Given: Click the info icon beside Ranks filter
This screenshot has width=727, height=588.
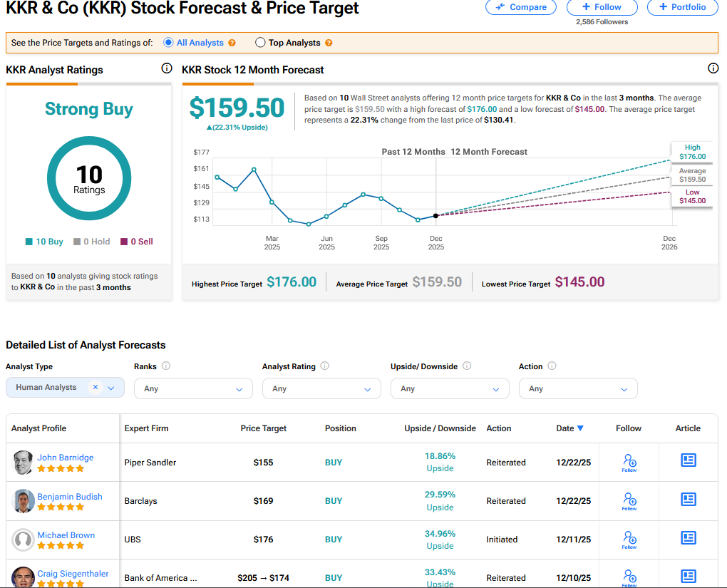Looking at the screenshot, I should pos(166,366).
